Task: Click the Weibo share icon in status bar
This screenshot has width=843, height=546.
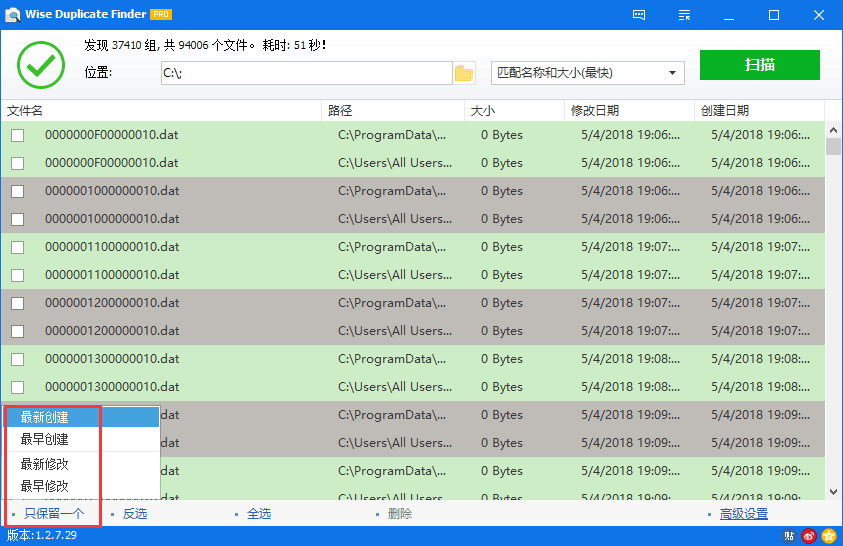Action: [809, 535]
